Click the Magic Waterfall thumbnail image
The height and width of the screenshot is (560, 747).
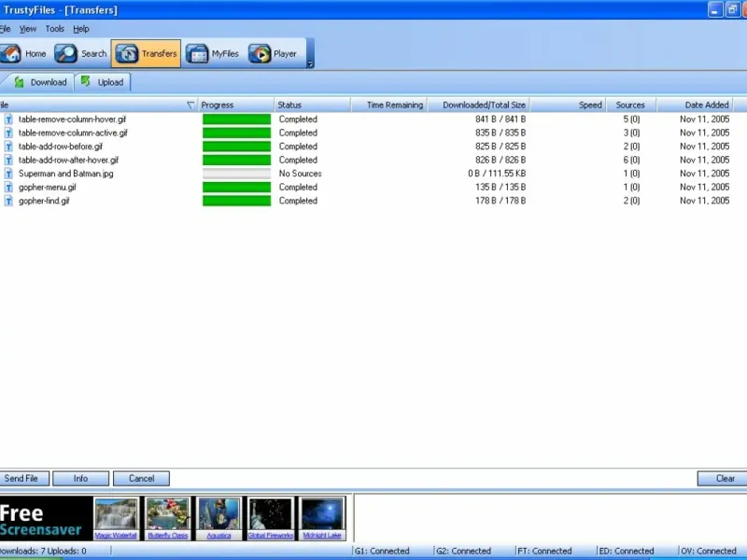(116, 514)
